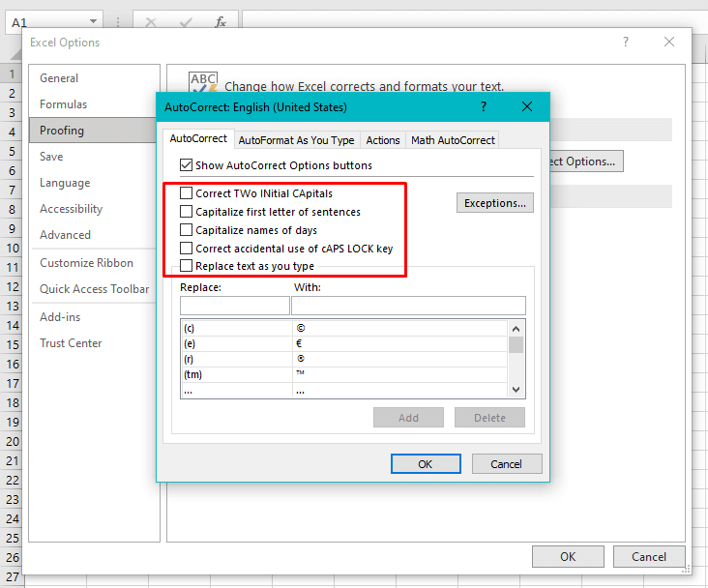708x588 pixels.
Task: Open the Math AutoCorrect tab
Action: point(453,140)
